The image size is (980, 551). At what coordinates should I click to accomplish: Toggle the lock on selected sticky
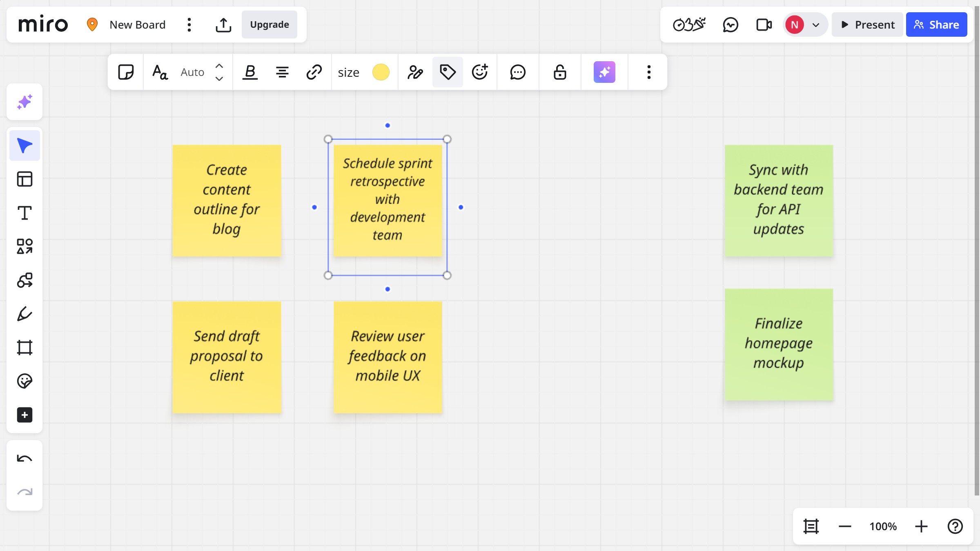560,72
